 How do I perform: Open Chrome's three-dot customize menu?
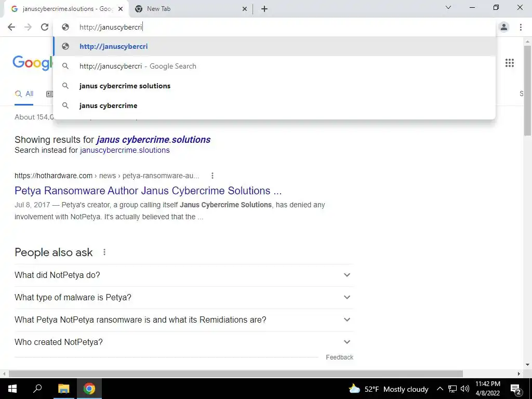(x=521, y=27)
